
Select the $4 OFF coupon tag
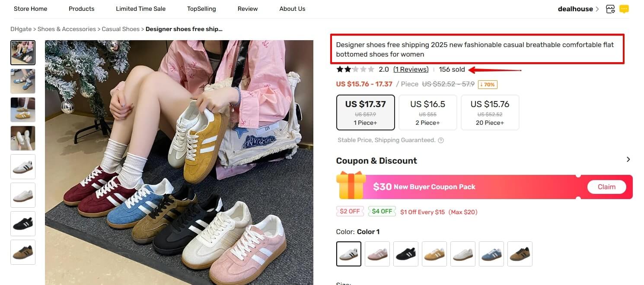point(382,211)
